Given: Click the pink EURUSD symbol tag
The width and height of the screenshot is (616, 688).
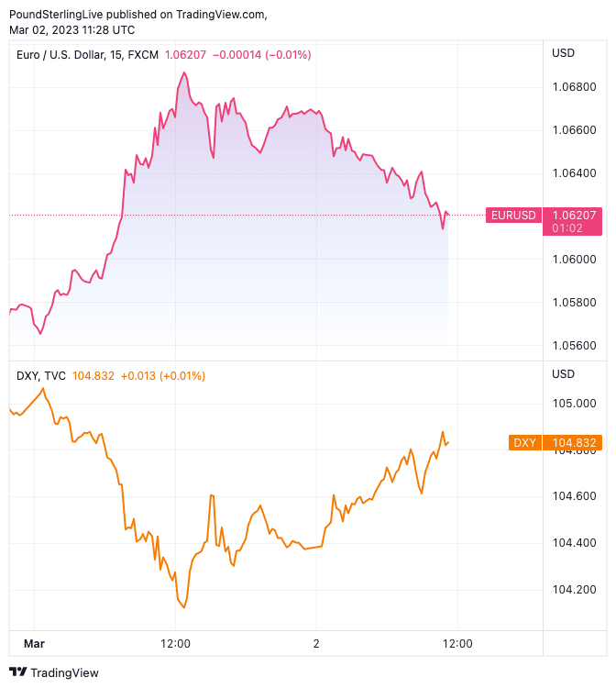Looking at the screenshot, I should pos(513,216).
